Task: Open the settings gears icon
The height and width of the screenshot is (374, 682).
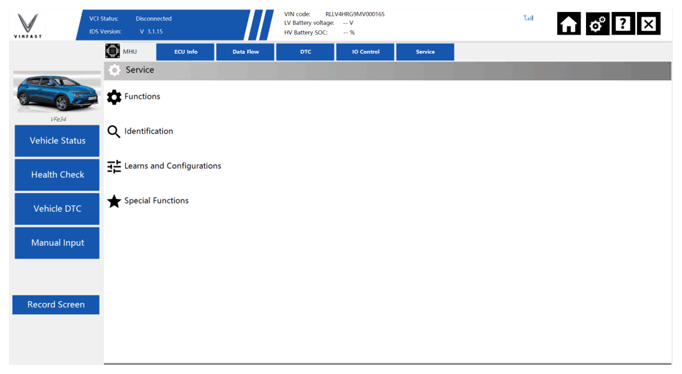Action: click(x=597, y=23)
